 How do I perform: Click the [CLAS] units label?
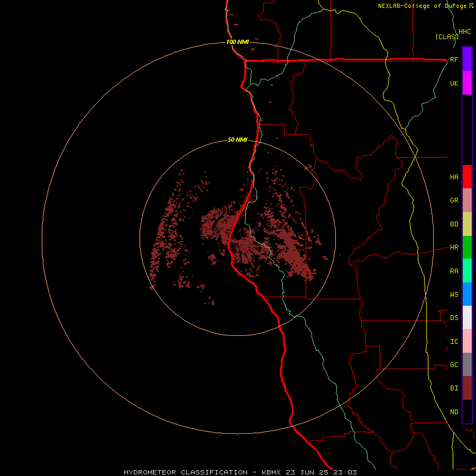pyautogui.click(x=446, y=37)
